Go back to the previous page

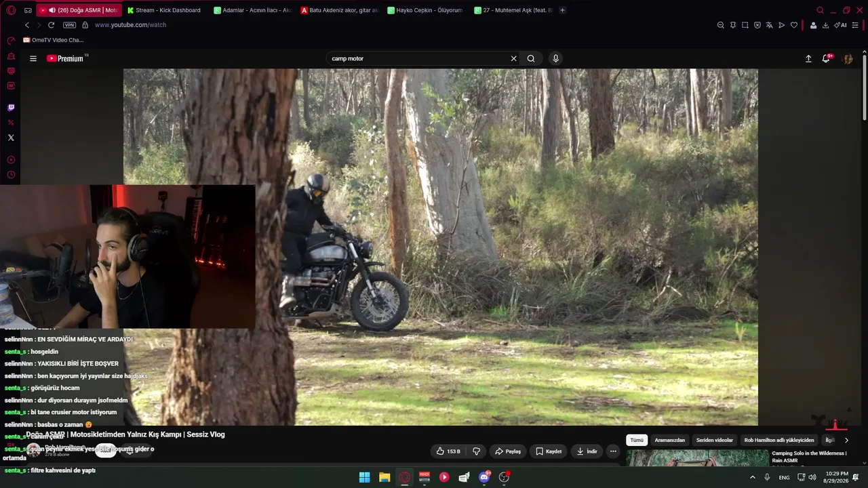coord(27,25)
